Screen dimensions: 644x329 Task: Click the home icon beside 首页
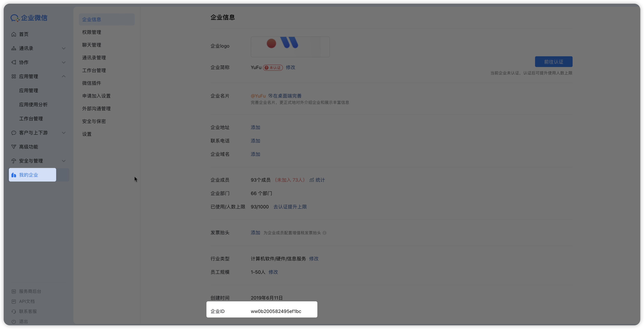(14, 34)
